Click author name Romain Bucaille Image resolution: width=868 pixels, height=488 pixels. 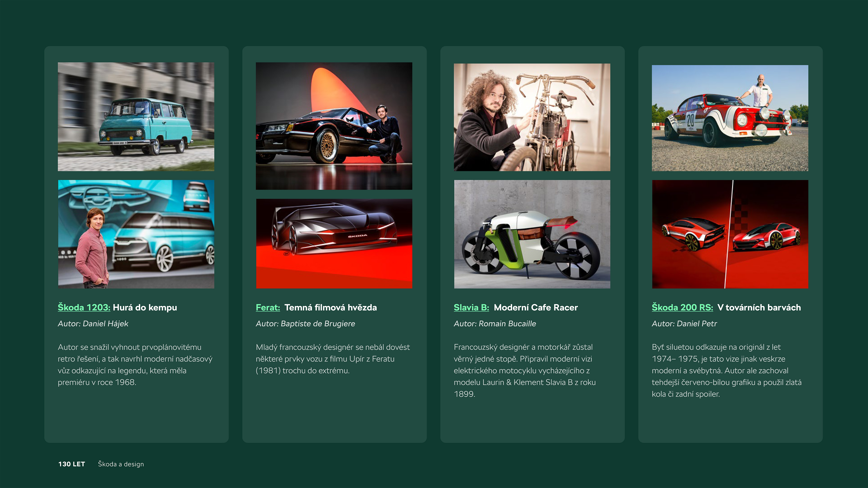pos(508,324)
